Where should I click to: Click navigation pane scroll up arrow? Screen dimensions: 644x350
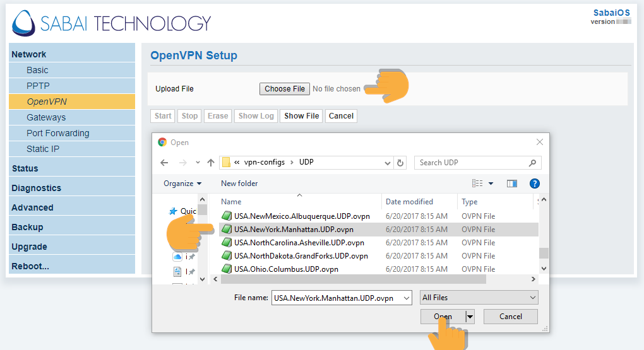202,199
